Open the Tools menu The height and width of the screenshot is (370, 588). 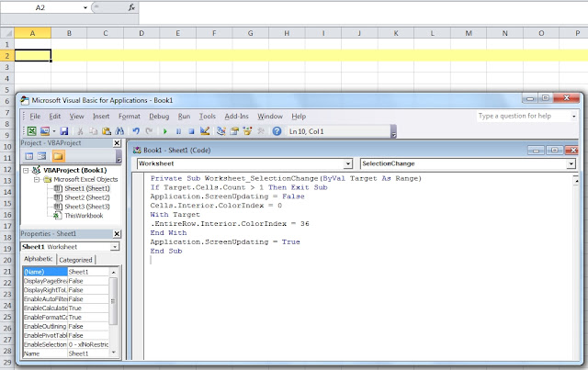click(208, 117)
